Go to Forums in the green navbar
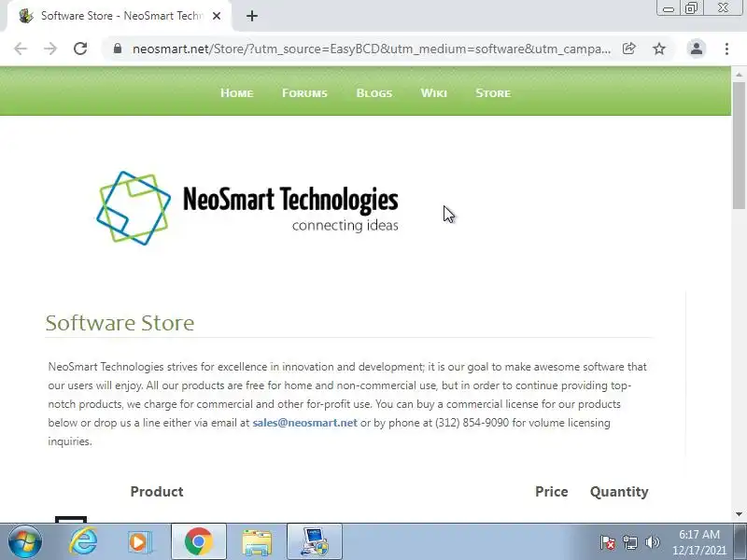 pos(304,92)
